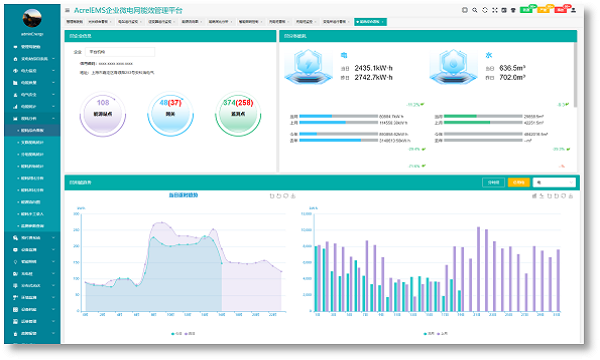
Task: Expand the lightbulb icon row's chevron
Action: (x=53, y=262)
